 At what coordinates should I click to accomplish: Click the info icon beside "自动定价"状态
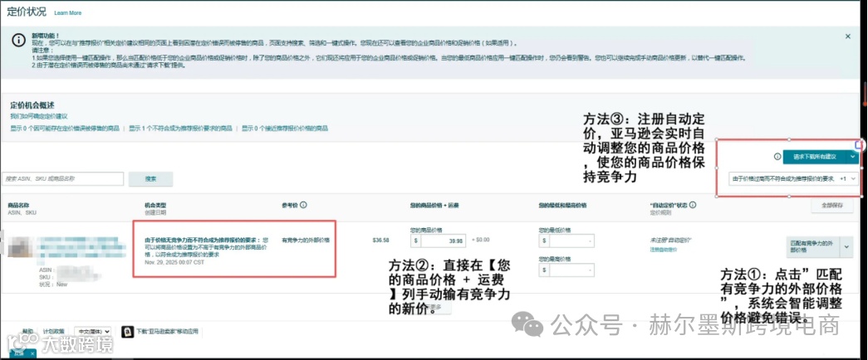(693, 205)
